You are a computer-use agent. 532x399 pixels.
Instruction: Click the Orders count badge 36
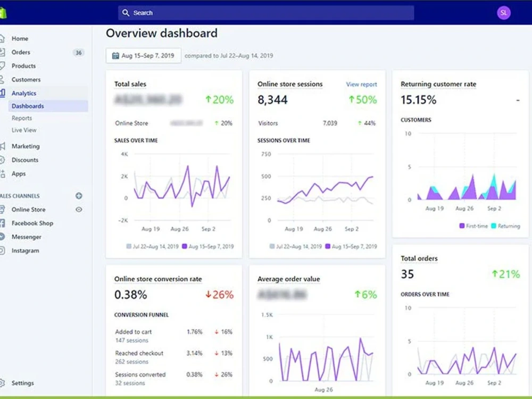78,53
